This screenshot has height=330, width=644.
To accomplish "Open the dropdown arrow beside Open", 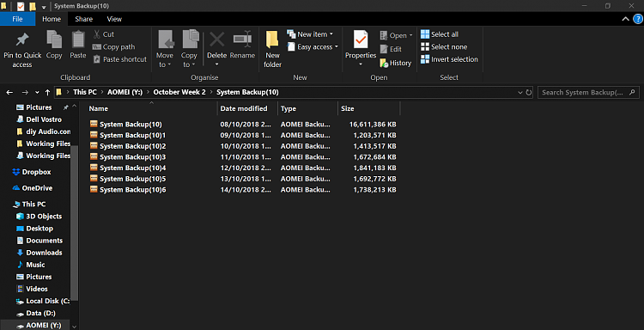I will [410, 35].
